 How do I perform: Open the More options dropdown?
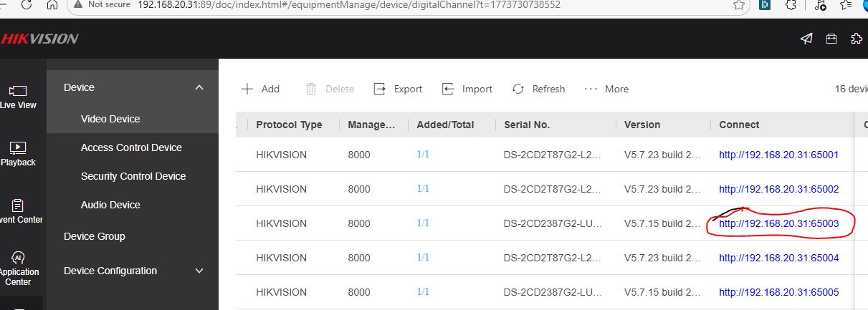(x=606, y=89)
